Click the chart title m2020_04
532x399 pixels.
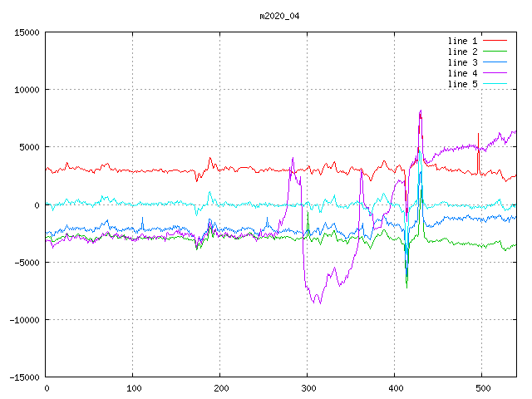(278, 16)
